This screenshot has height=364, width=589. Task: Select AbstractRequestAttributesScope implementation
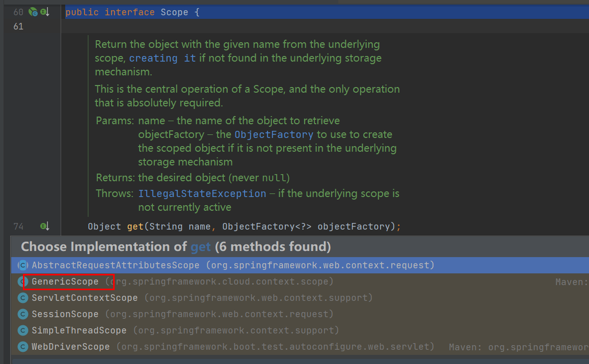click(300, 265)
